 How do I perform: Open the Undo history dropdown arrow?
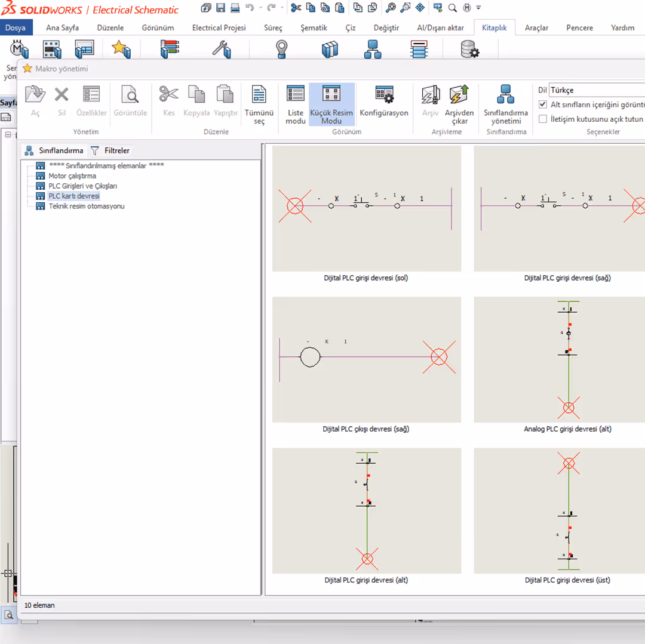(261, 7)
